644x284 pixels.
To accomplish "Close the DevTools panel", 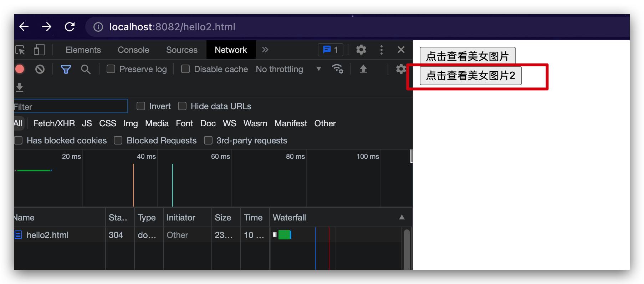I will (401, 50).
